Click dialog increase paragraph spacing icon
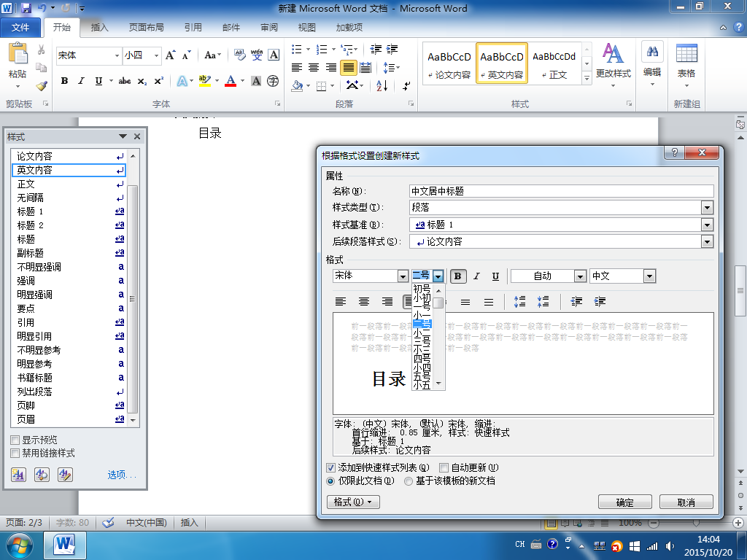Image resolution: width=747 pixels, height=560 pixels. pyautogui.click(x=519, y=301)
